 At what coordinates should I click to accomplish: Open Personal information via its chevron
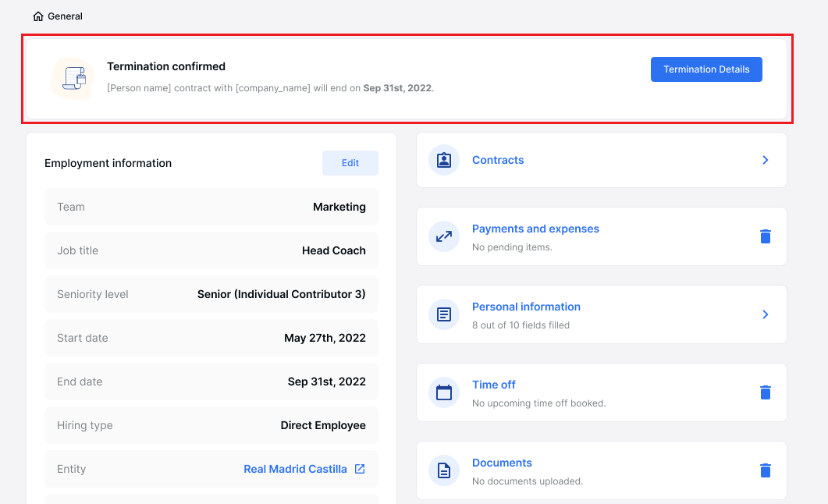(765, 314)
